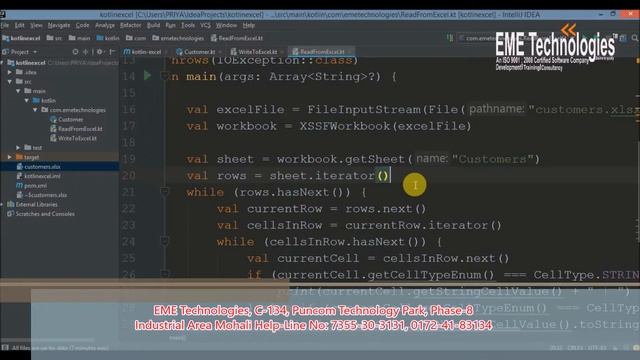
Task: Collapse the main folder
Action: click(x=18, y=91)
